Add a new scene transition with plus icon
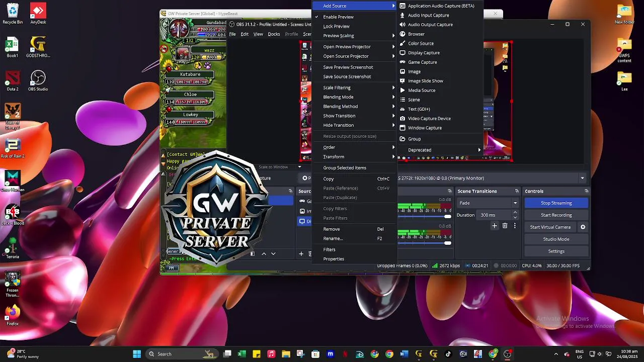The image size is (644, 362). pyautogui.click(x=495, y=226)
